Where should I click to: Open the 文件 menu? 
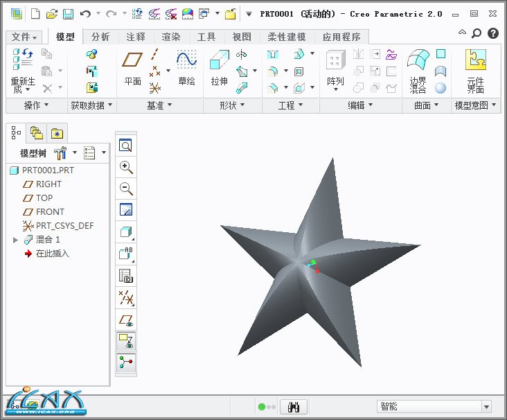[x=25, y=37]
